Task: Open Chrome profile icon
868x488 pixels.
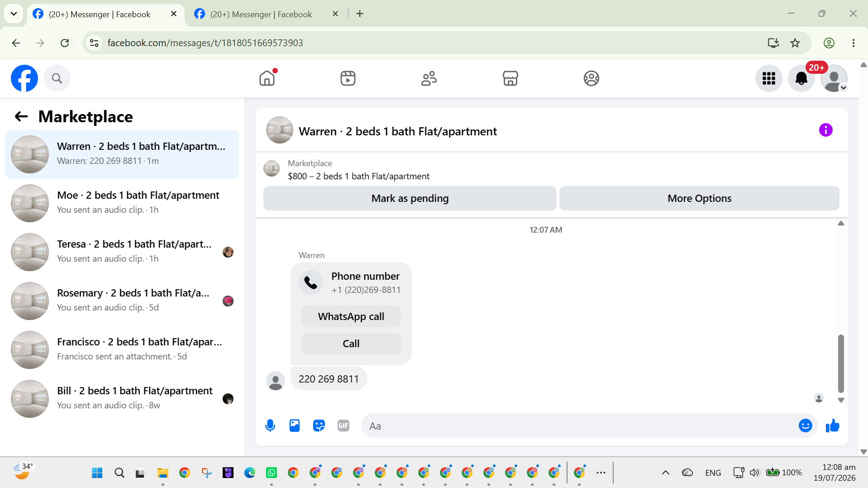Action: pyautogui.click(x=829, y=43)
